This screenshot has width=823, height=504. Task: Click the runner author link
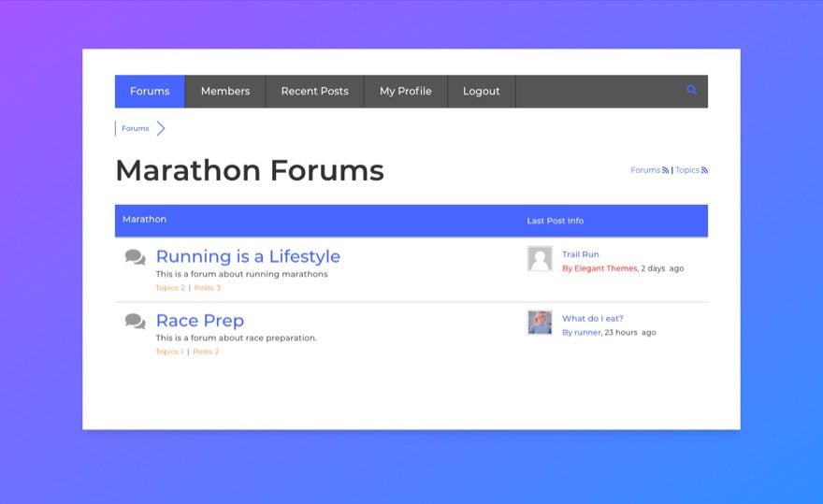(587, 332)
